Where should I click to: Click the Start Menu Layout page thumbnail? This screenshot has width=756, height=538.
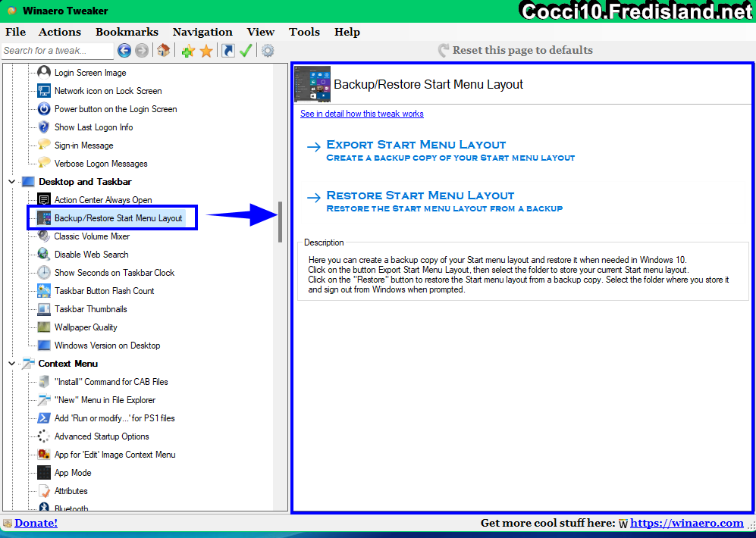[312, 84]
